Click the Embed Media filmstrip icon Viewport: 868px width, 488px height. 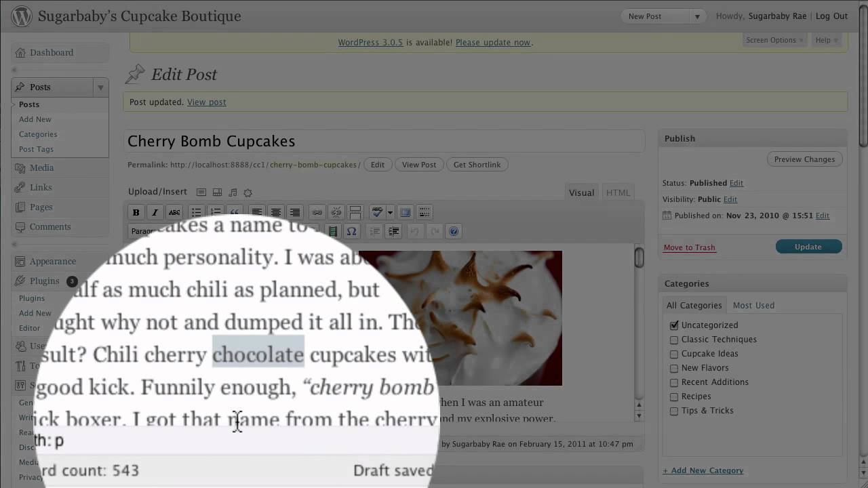point(332,231)
